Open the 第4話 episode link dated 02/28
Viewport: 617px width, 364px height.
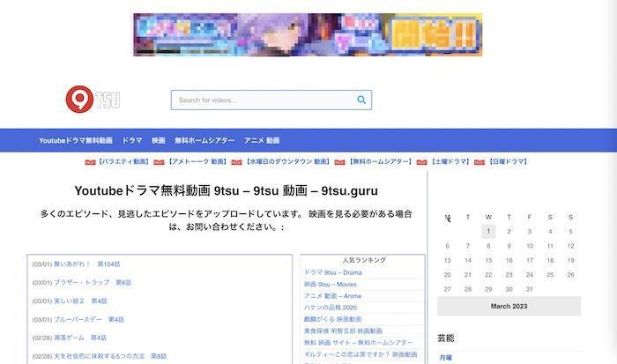80,338
